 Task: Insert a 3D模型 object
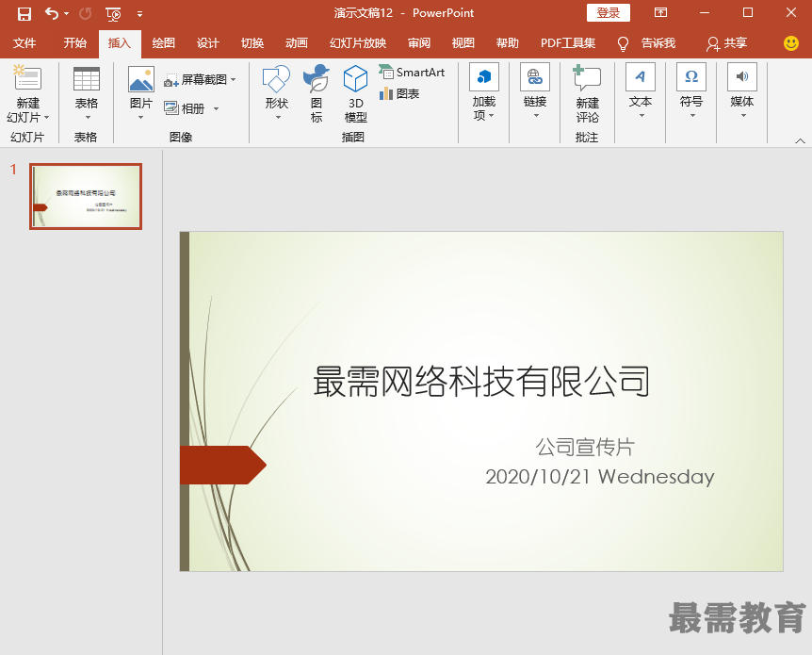tap(356, 94)
